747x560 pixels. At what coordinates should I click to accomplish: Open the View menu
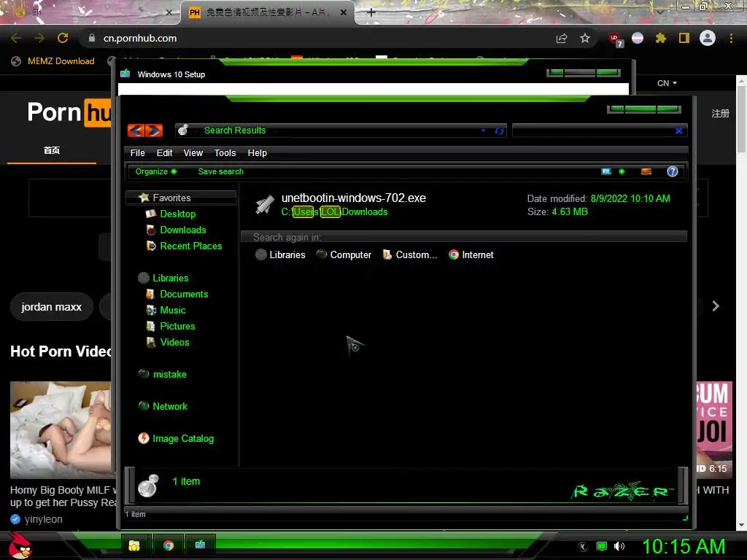pyautogui.click(x=193, y=153)
